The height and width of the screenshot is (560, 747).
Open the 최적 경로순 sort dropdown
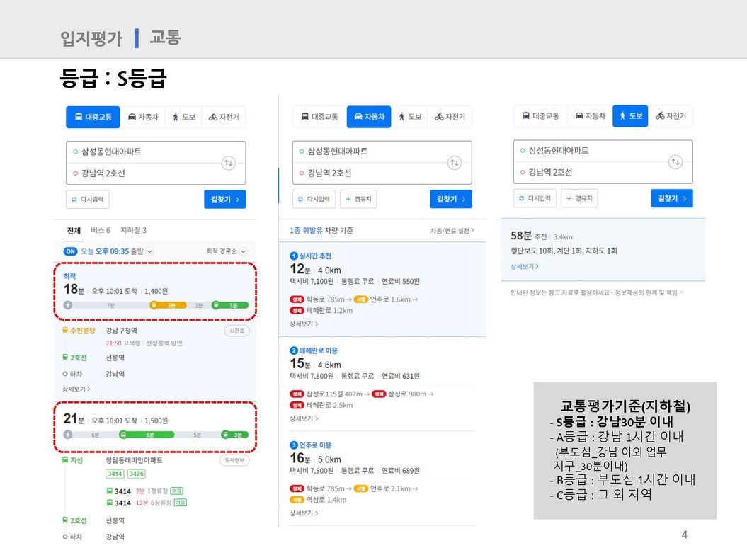(243, 251)
